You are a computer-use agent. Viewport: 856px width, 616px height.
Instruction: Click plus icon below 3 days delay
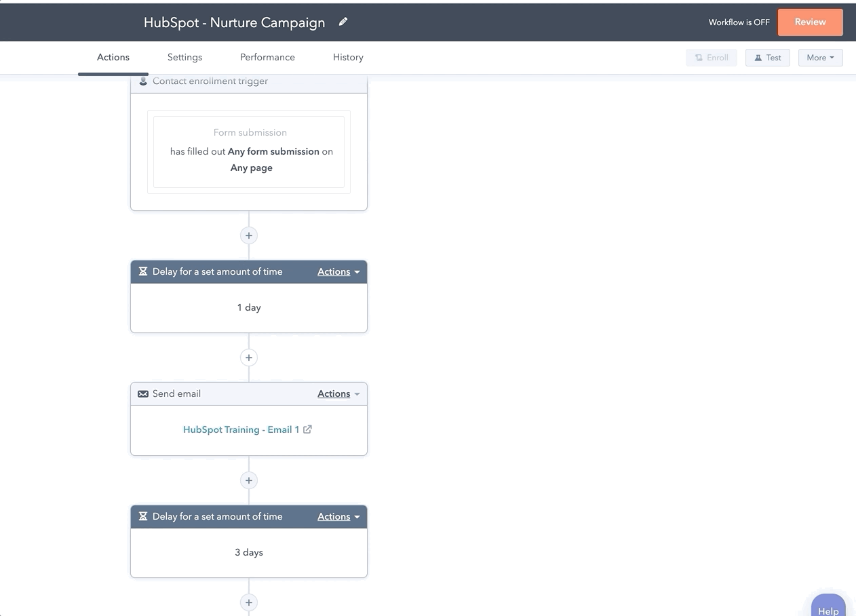coord(249,602)
